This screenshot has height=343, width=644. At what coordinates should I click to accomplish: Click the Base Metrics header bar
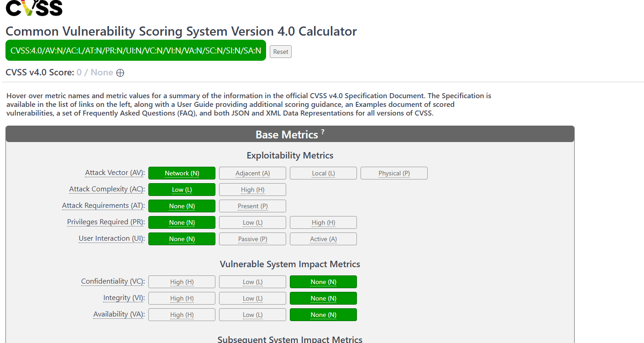[290, 134]
